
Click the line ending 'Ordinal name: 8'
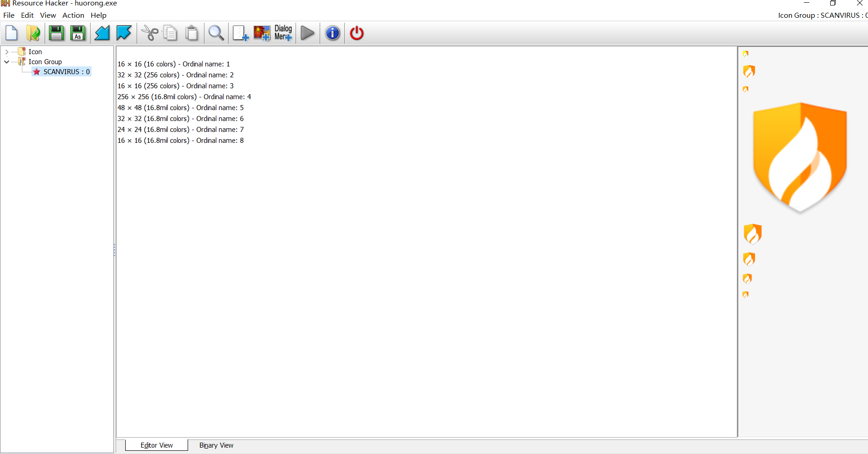(x=180, y=141)
